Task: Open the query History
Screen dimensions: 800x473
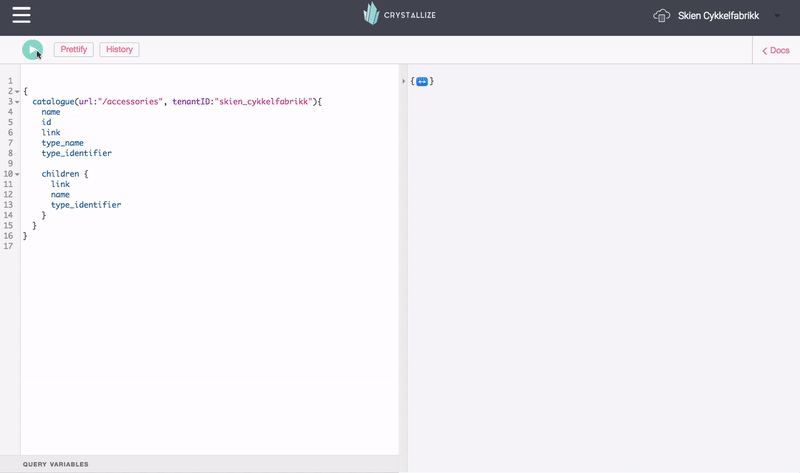Action: [119, 49]
